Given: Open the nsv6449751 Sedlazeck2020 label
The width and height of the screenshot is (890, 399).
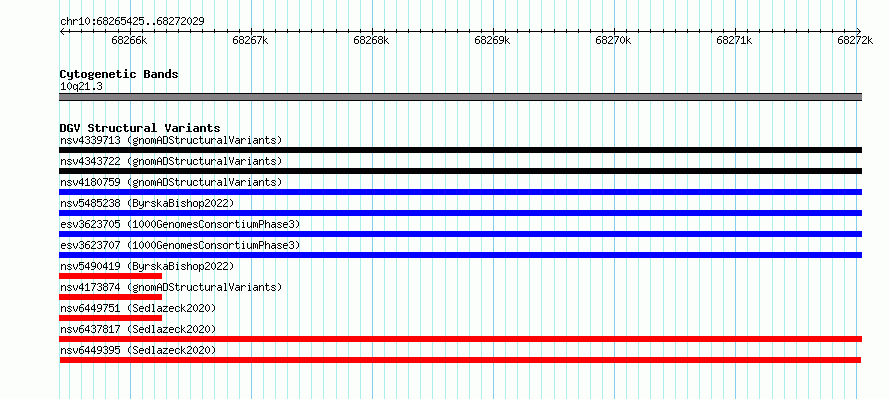Looking at the screenshot, I should coord(138,308).
